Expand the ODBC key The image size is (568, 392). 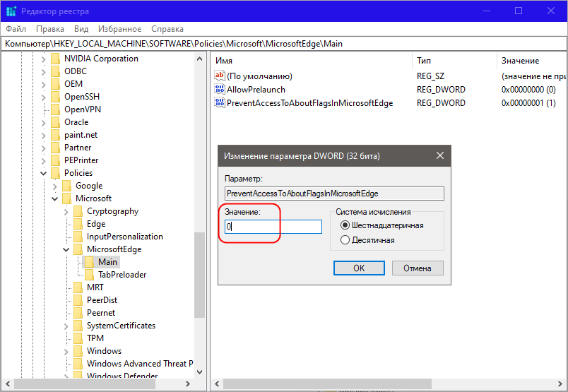[44, 72]
